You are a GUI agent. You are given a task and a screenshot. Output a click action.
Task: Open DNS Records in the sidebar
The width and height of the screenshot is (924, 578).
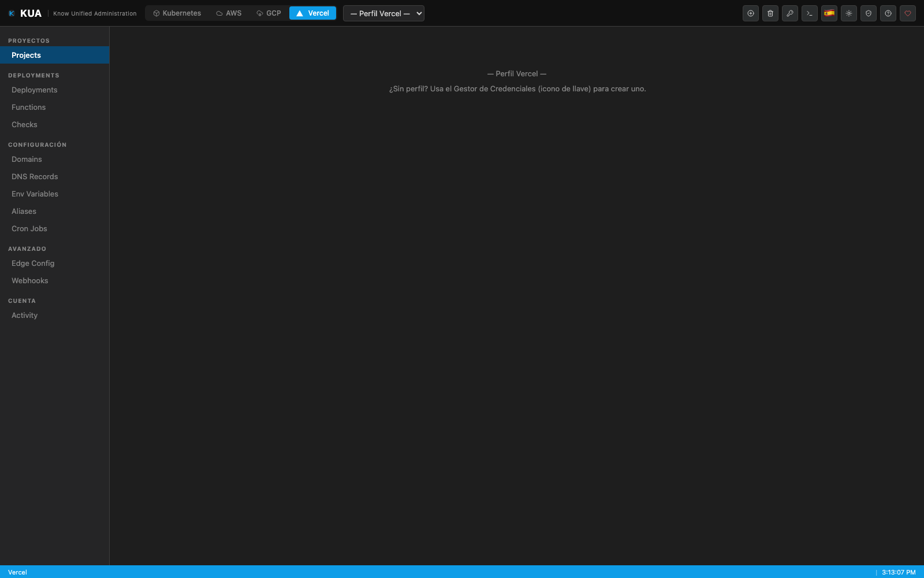tap(54, 176)
